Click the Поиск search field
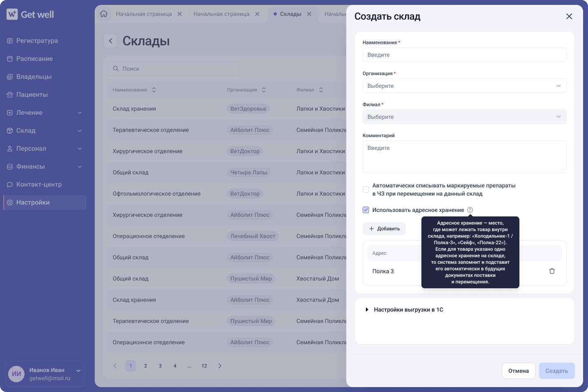The image size is (588, 392). tap(173, 69)
